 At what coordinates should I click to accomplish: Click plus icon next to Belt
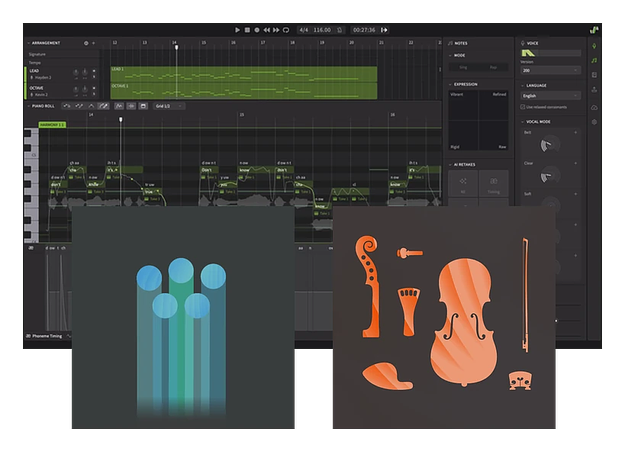click(576, 132)
